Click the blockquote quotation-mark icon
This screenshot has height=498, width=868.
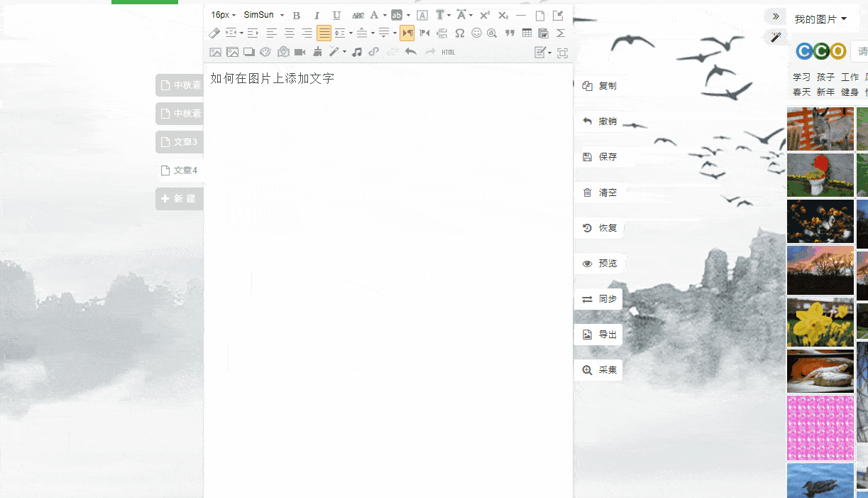(510, 33)
